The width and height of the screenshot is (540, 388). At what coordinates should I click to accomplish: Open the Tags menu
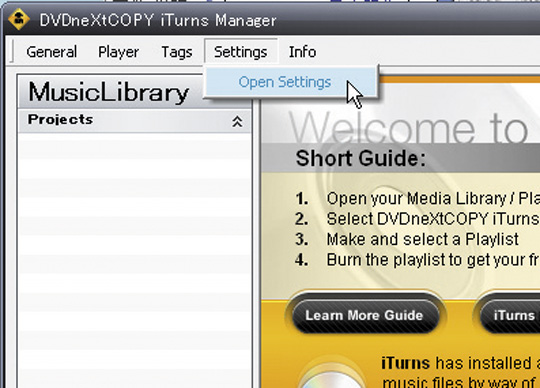pyautogui.click(x=177, y=52)
